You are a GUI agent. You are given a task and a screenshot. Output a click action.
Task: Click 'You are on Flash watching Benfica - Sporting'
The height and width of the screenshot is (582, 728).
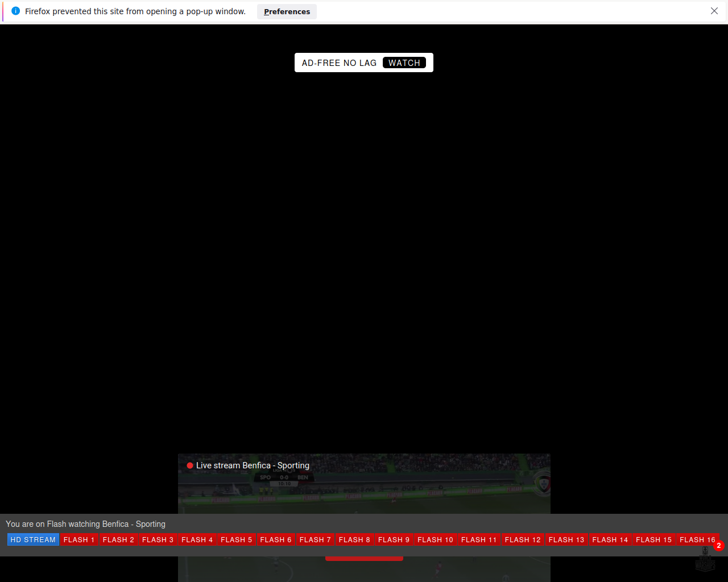(x=85, y=524)
